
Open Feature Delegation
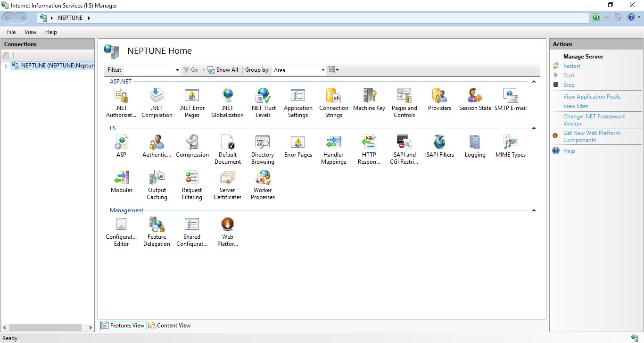pos(157,232)
